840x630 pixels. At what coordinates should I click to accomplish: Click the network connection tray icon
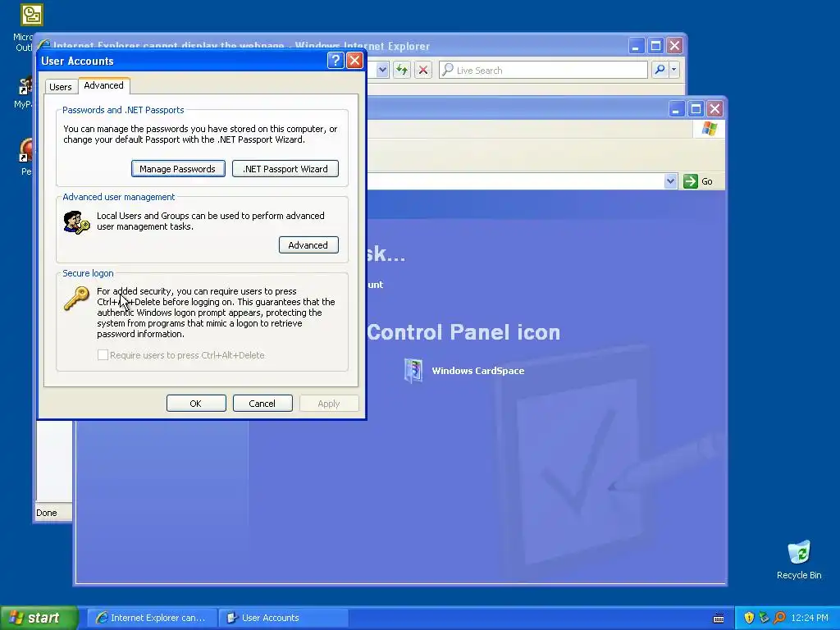point(764,618)
